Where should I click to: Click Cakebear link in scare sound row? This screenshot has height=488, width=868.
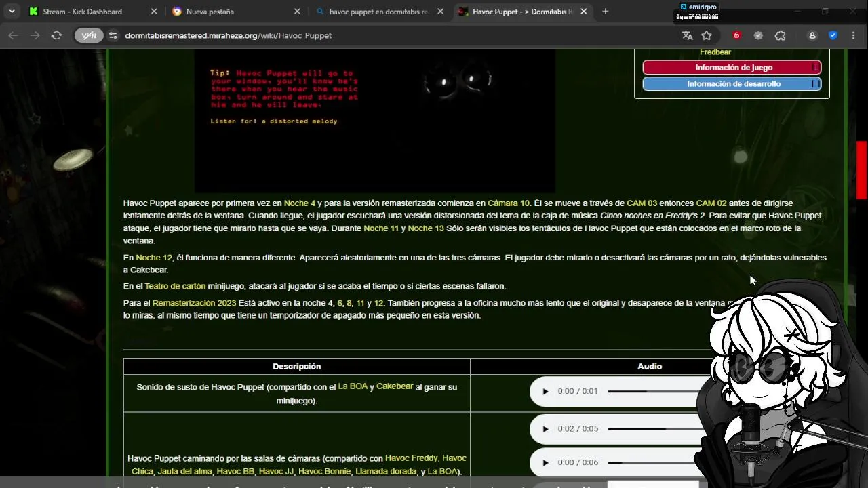click(395, 386)
